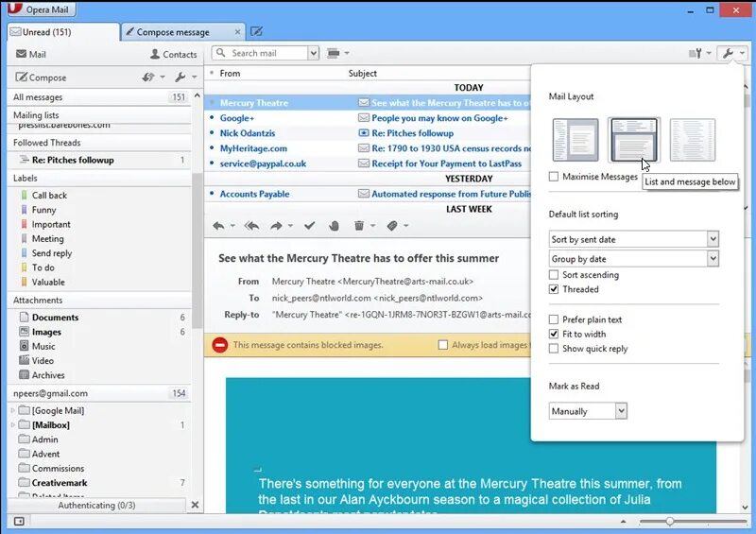Click the Reply arrow icon in message toolbar
The width and height of the screenshot is (756, 534).
218,225
